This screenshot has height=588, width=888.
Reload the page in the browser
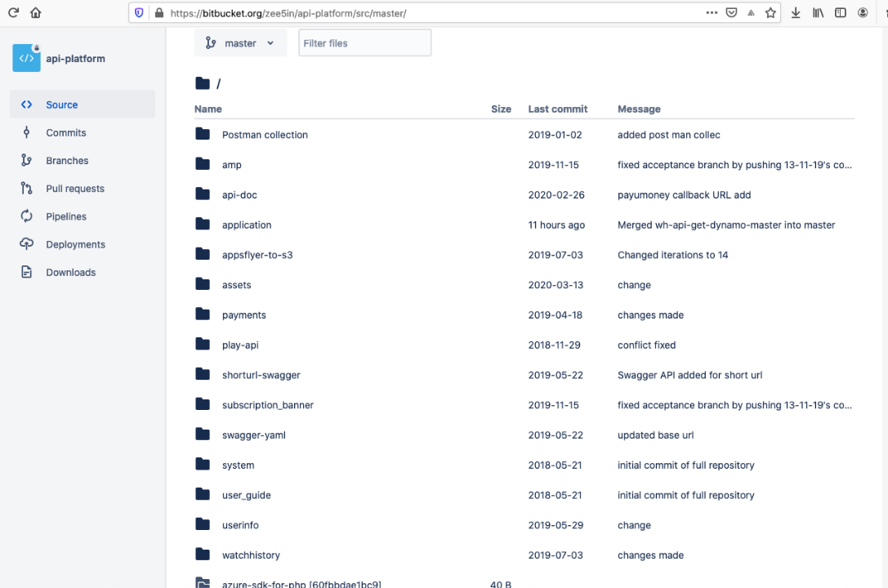[x=13, y=13]
